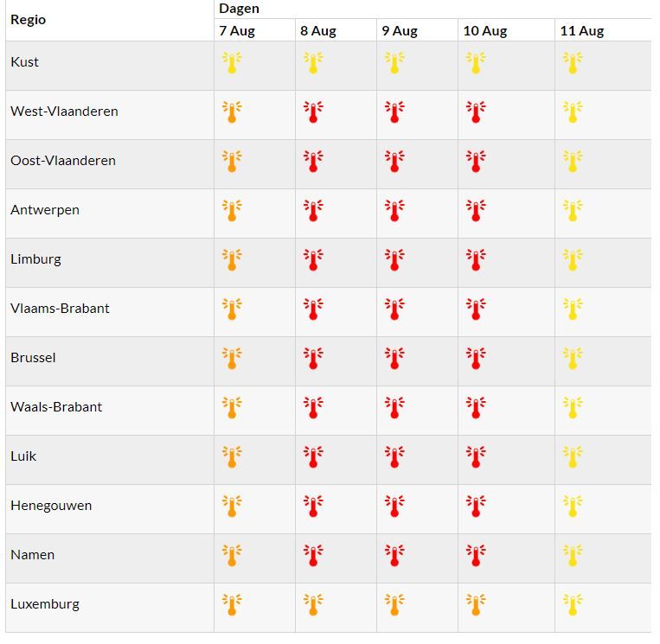Click the 8 Aug column header
660x644 pixels.
[318, 31]
